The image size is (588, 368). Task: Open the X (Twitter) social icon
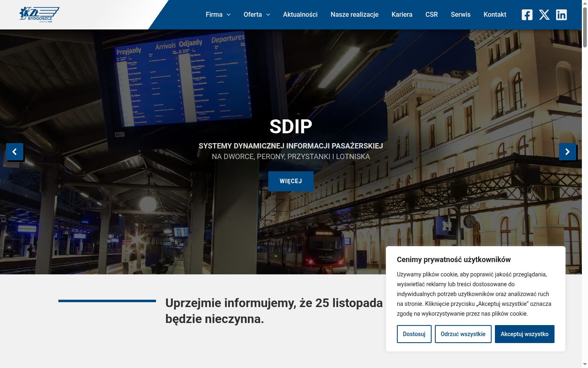tap(544, 15)
